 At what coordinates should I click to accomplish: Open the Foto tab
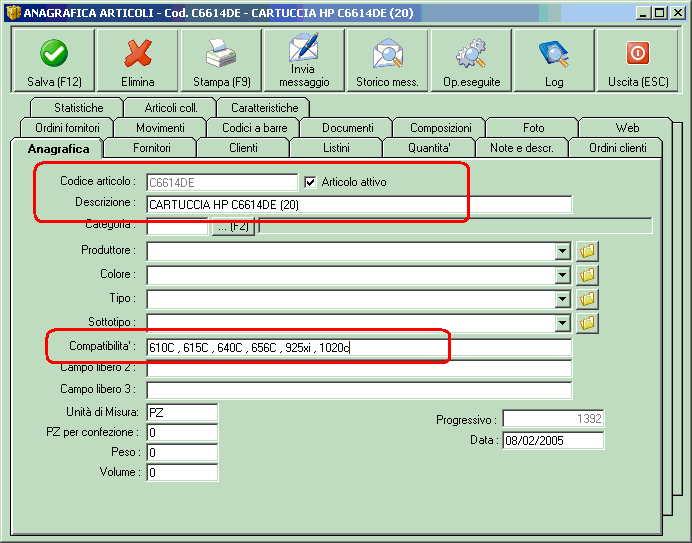[533, 128]
